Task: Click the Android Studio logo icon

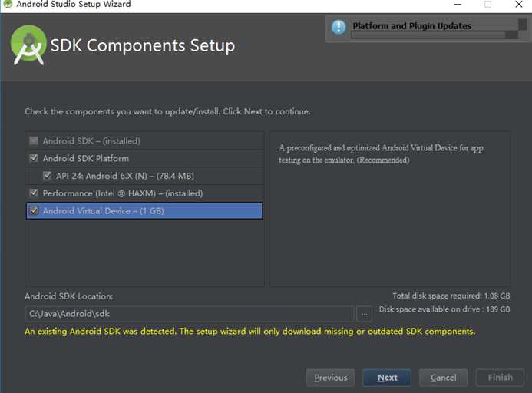Action: click(x=28, y=45)
